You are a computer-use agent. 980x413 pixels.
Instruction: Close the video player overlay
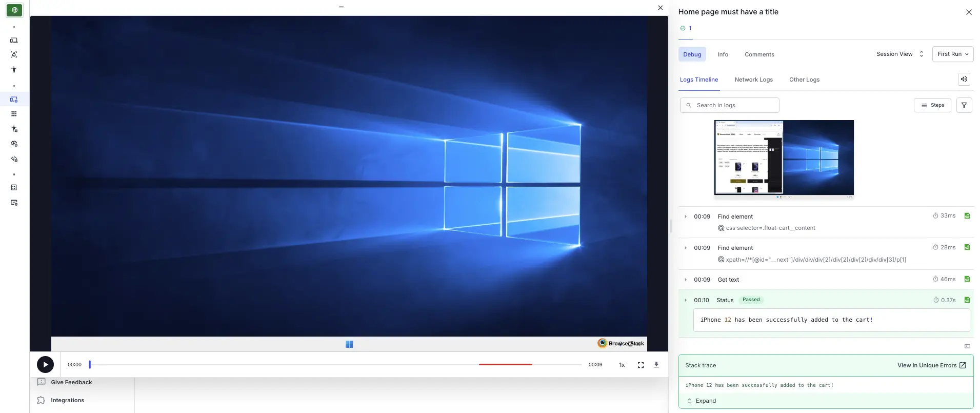click(x=661, y=8)
